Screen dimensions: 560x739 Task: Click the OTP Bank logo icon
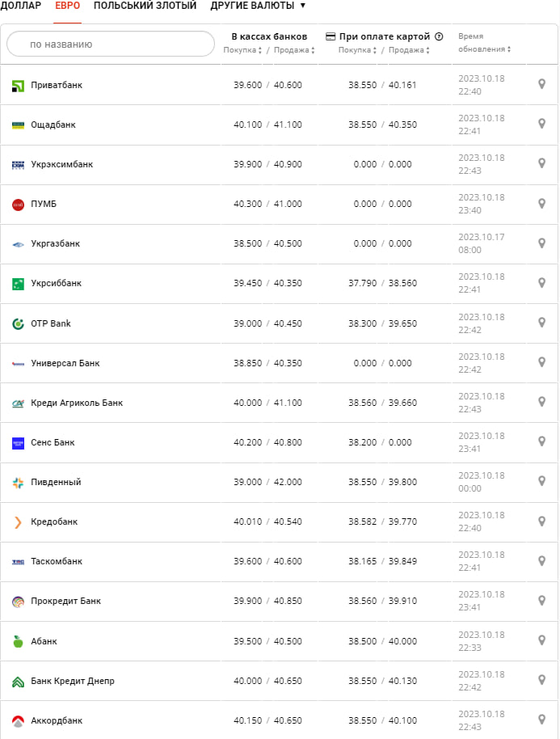[x=19, y=323]
